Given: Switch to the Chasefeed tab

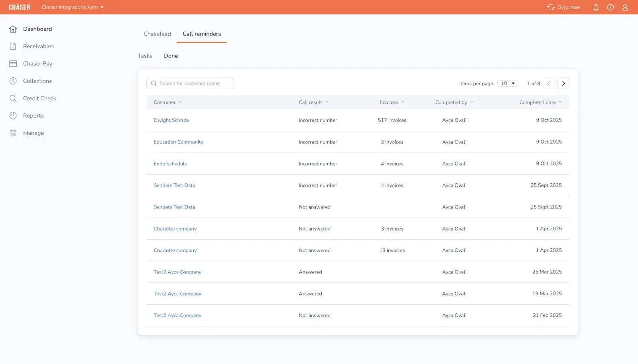Looking at the screenshot, I should [x=157, y=34].
